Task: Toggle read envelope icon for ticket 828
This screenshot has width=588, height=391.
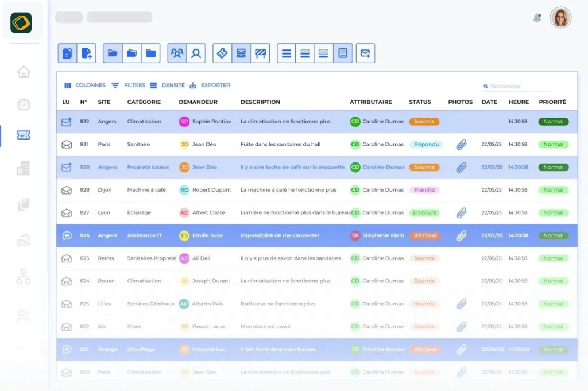Action: tap(67, 190)
